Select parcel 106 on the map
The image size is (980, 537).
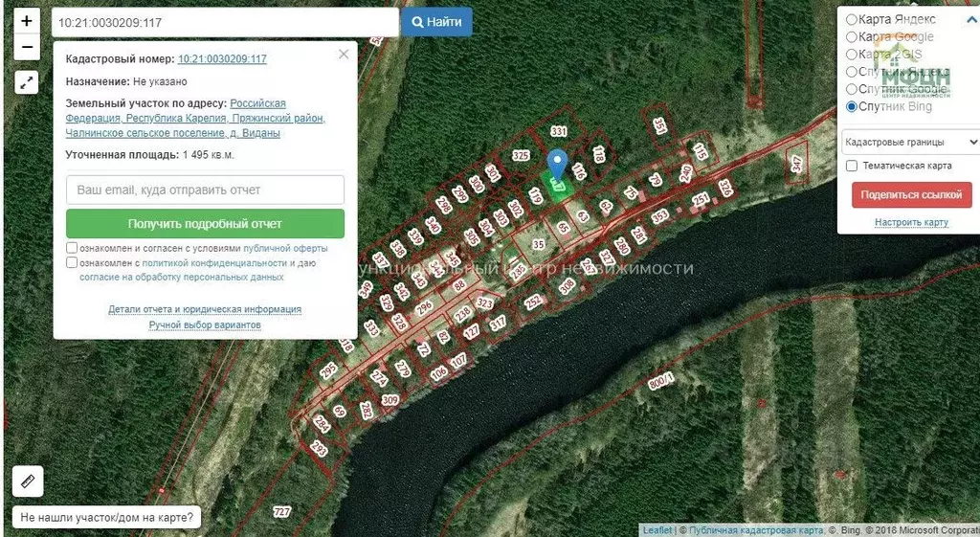coord(438,372)
